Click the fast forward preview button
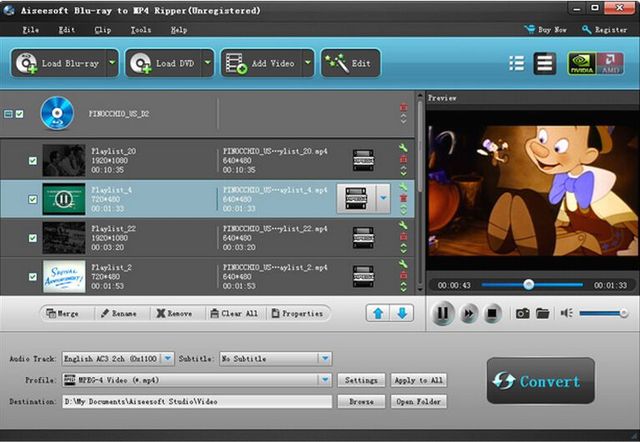 469,313
